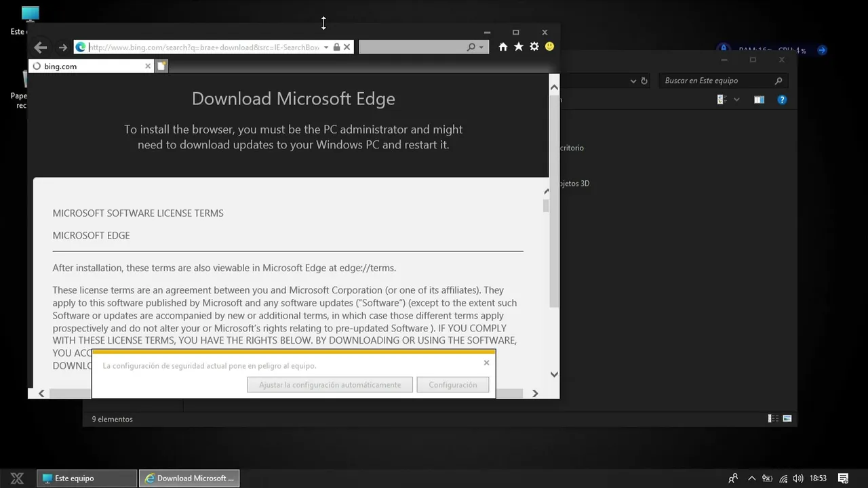Click the 18:53 taskbar clock
The height and width of the screenshot is (488, 868).
click(818, 478)
